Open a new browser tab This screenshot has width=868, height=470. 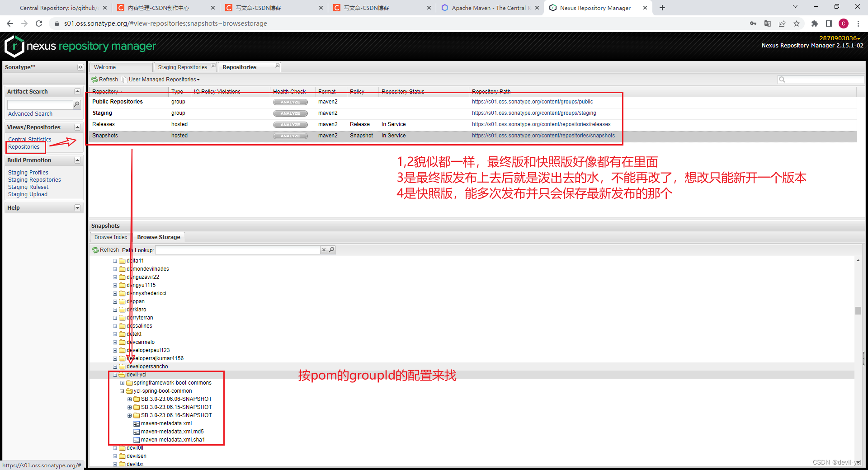(x=662, y=8)
